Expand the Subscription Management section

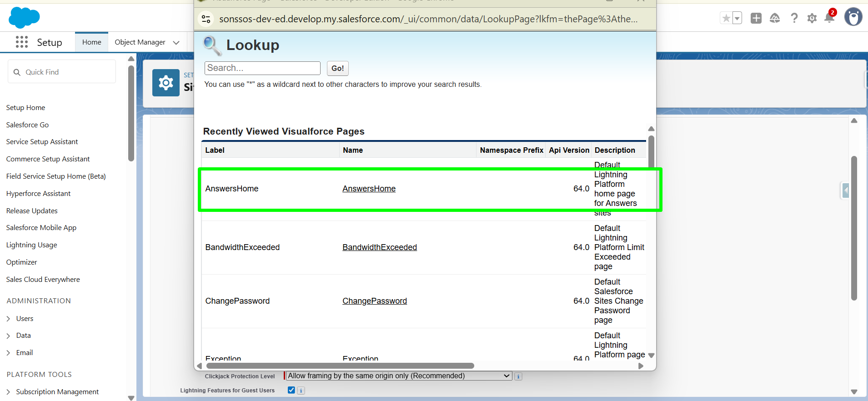(8, 392)
